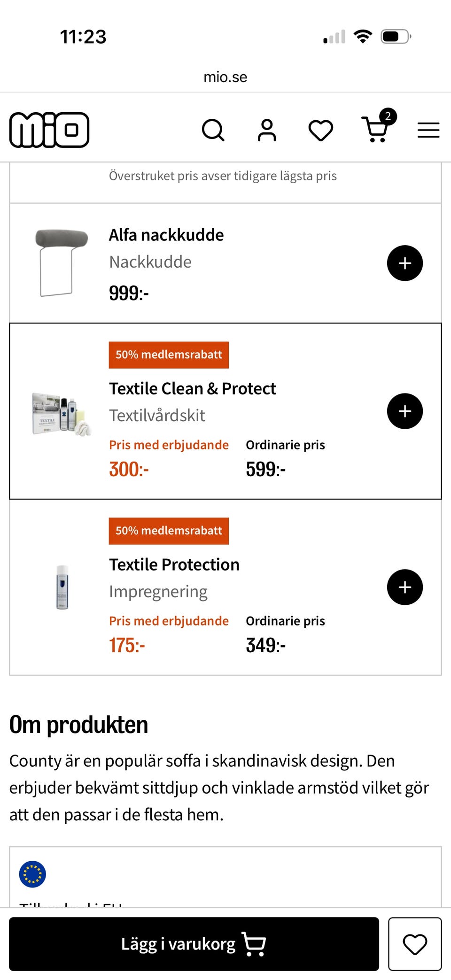Tap the EU flag badge icon
This screenshot has width=451, height=980.
click(32, 874)
